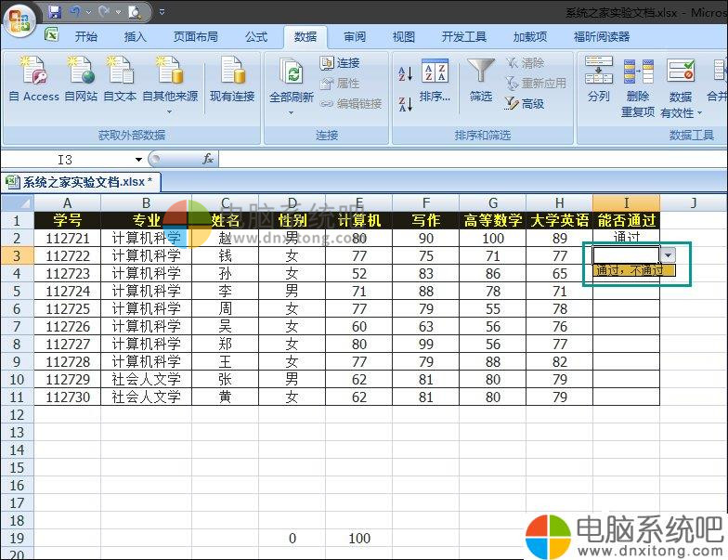This screenshot has width=728, height=560.
Task: Click the 连接 connections button
Action: [x=340, y=63]
